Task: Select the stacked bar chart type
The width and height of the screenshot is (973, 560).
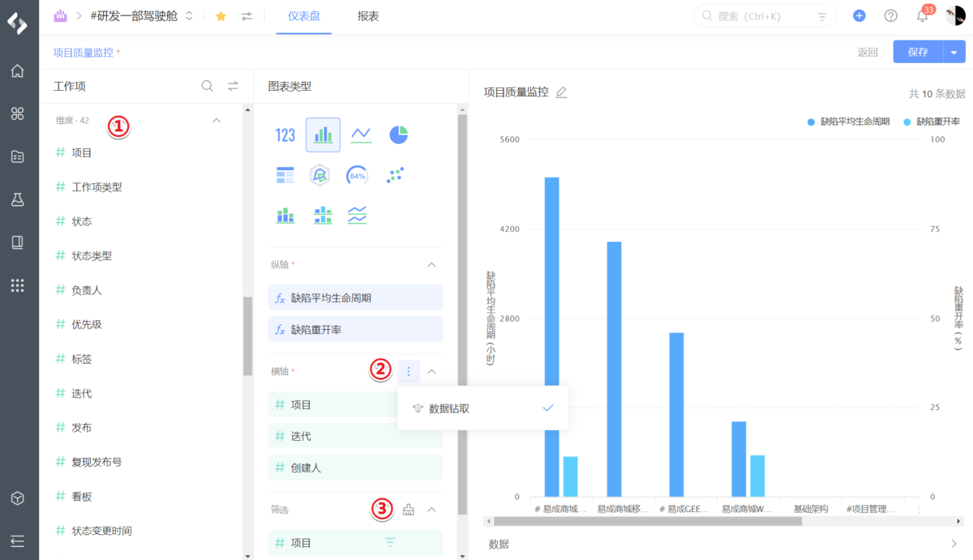Action: [x=285, y=215]
